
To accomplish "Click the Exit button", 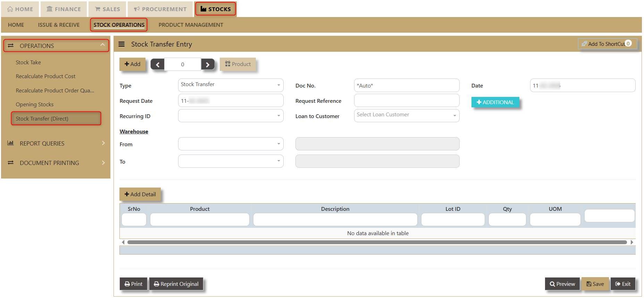I will coord(623,284).
